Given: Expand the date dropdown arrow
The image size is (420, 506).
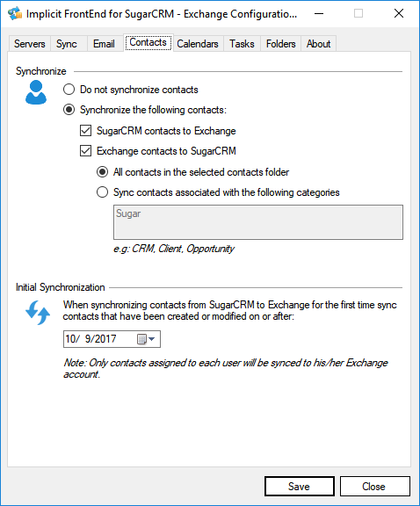Looking at the screenshot, I should [x=152, y=339].
